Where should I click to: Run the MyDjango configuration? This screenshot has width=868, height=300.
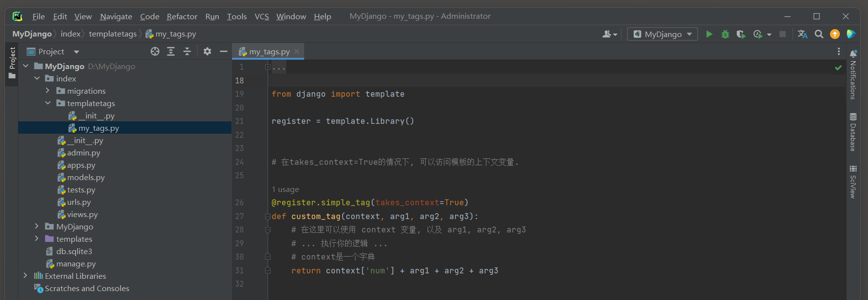point(709,34)
